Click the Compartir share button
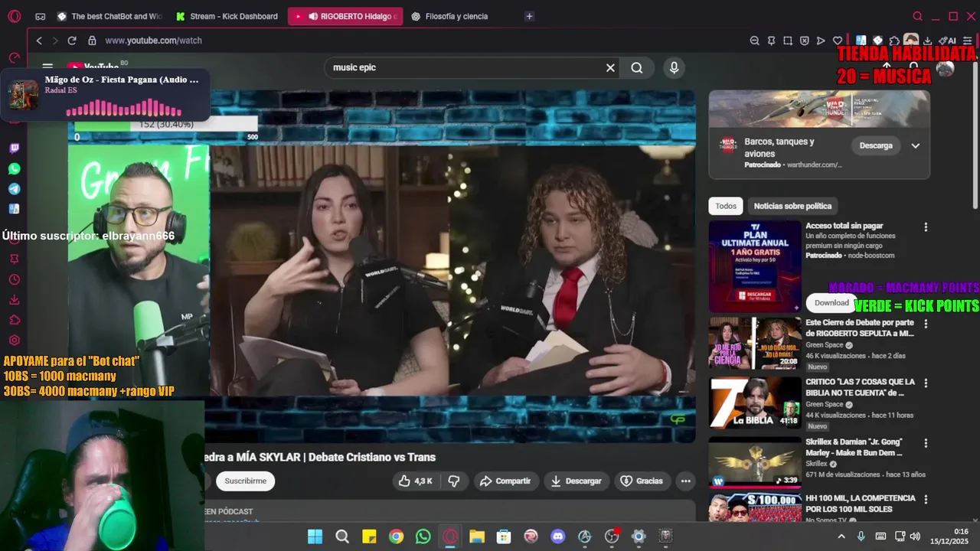The height and width of the screenshot is (551, 980). (x=505, y=481)
